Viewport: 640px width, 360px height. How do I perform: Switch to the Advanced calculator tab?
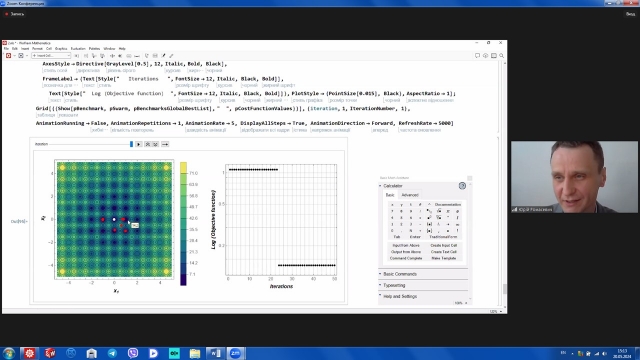410,195
